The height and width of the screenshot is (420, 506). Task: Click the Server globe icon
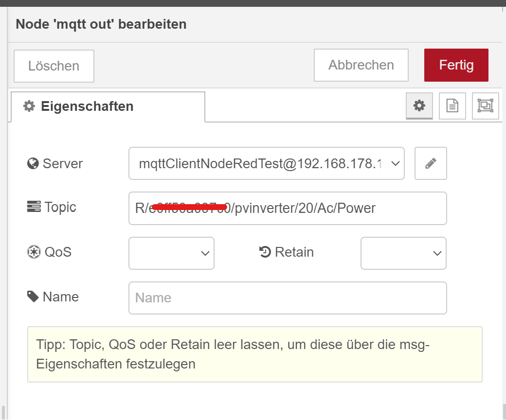coord(33,163)
